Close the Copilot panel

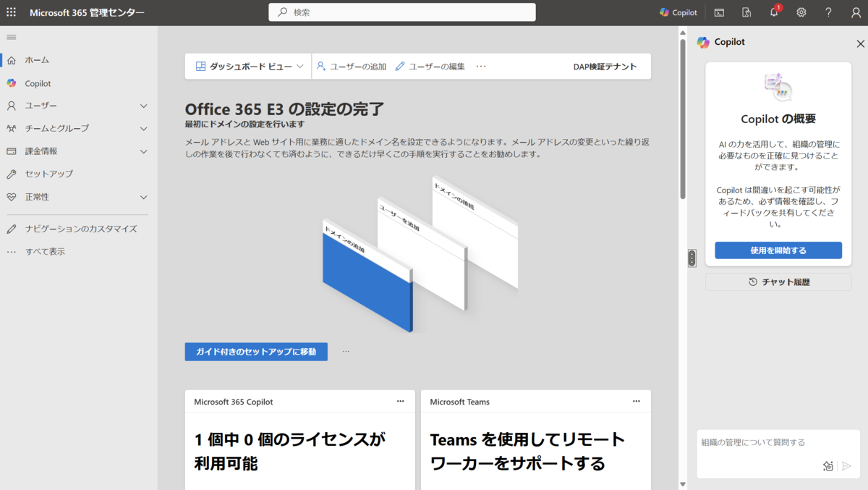(860, 44)
